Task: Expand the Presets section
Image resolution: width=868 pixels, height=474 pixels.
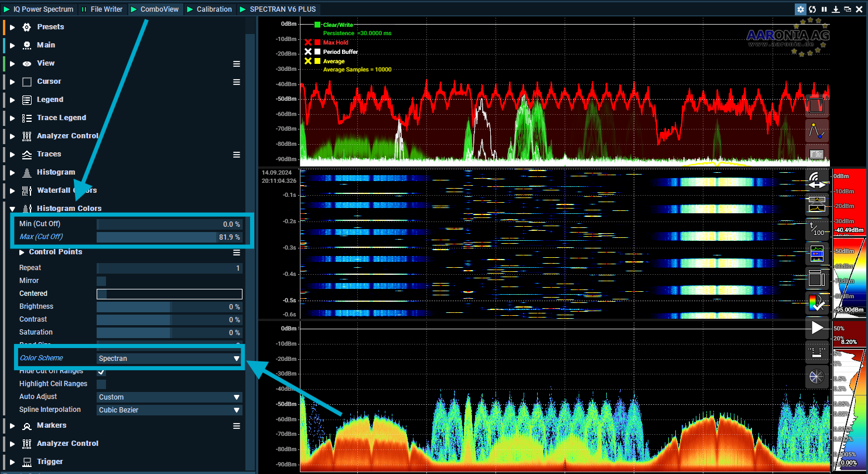Action: click(12, 27)
